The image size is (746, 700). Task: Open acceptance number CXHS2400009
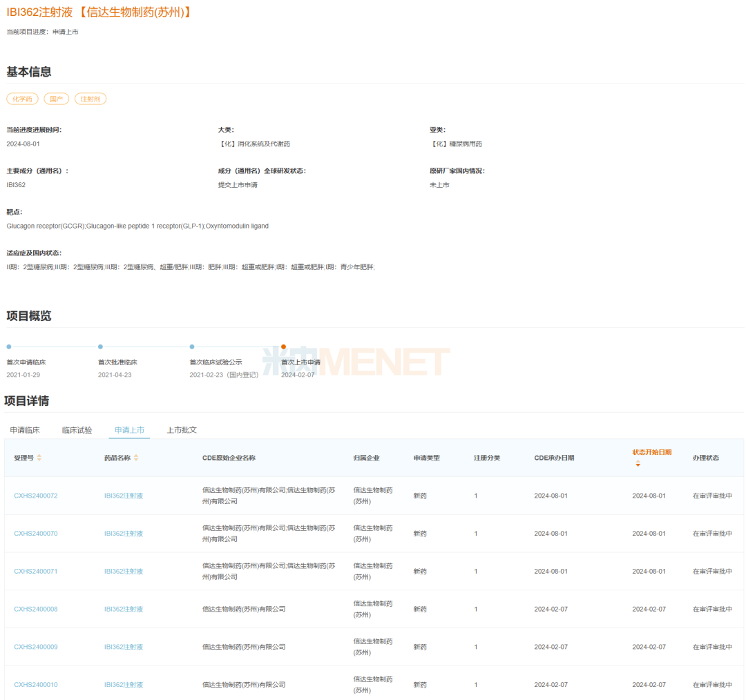tap(36, 647)
